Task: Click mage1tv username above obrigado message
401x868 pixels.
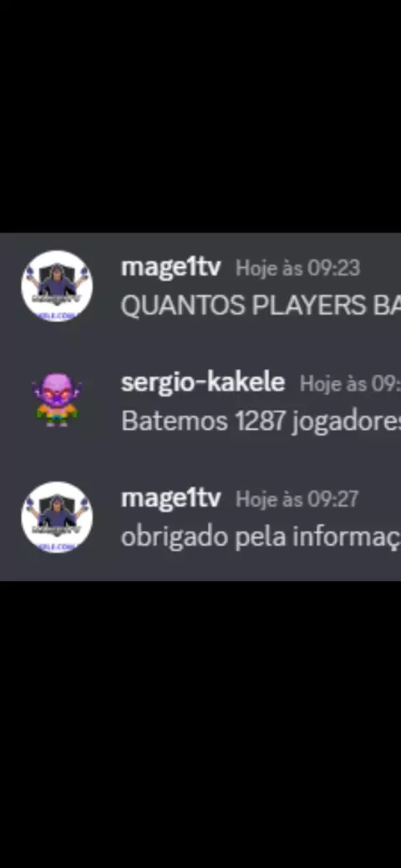Action: [170, 499]
